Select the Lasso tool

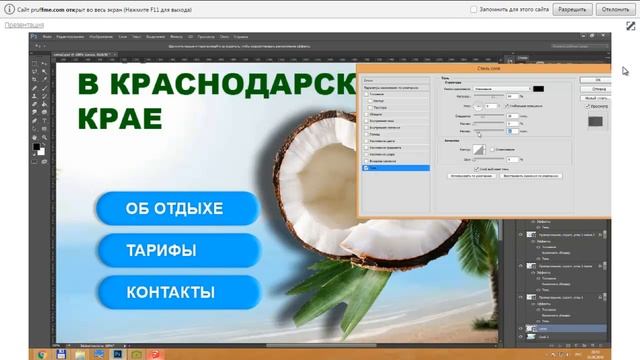coord(35,72)
